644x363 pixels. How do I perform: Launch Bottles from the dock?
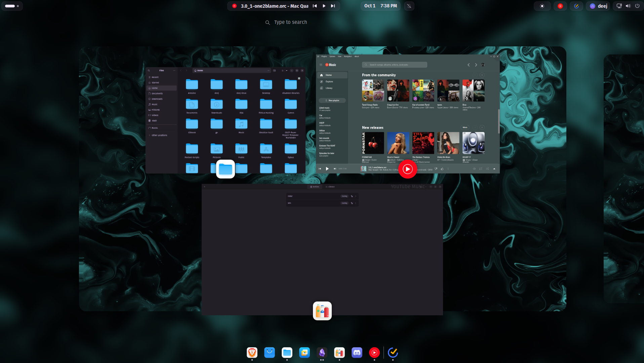coord(339,353)
